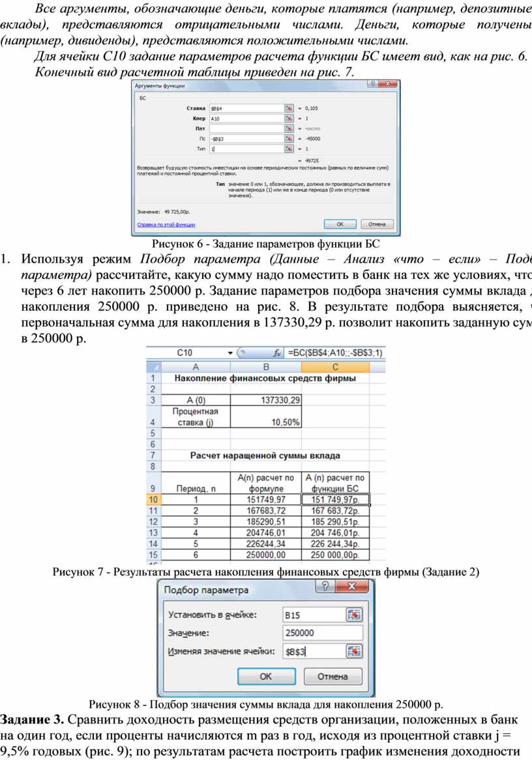The width and height of the screenshot is (532, 760).
Task: Select column A header
Action: click(x=196, y=367)
